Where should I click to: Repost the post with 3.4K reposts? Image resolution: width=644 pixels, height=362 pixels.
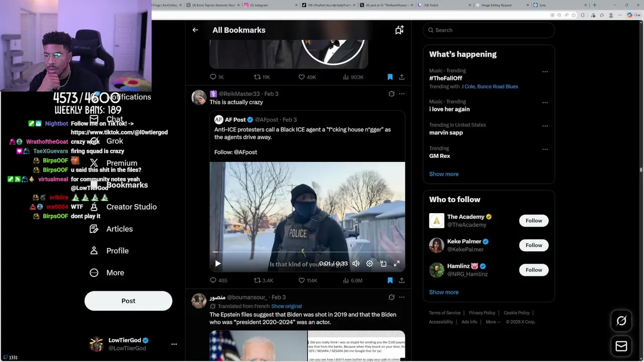pos(263,280)
